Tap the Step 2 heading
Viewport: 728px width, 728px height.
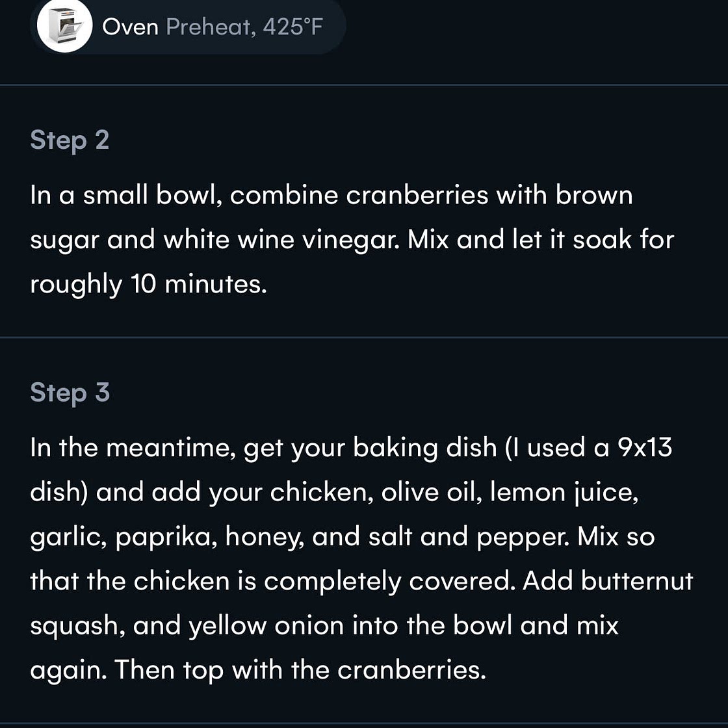tap(70, 140)
